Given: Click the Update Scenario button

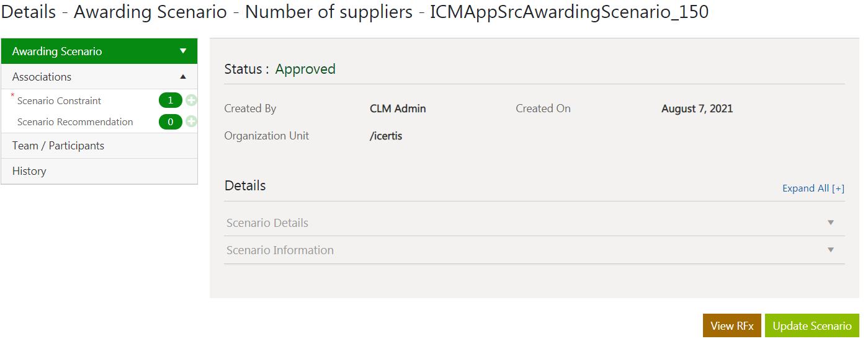Looking at the screenshot, I should (x=812, y=326).
